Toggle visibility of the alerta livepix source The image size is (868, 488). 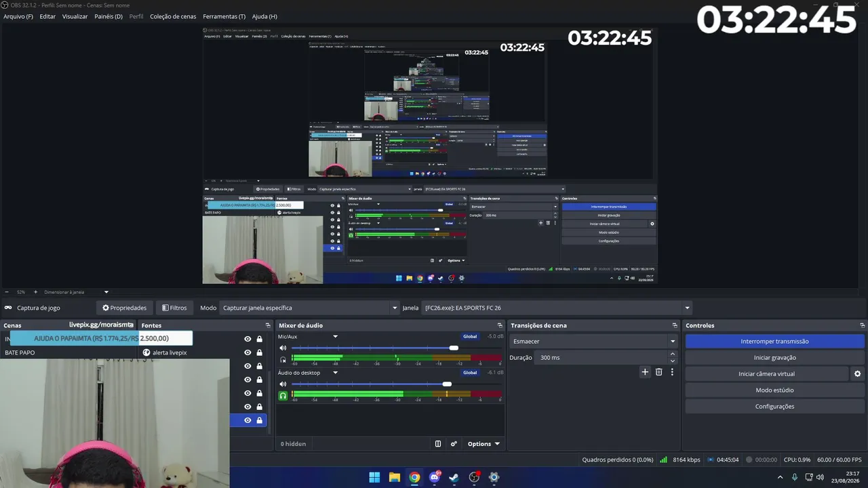[x=248, y=352]
